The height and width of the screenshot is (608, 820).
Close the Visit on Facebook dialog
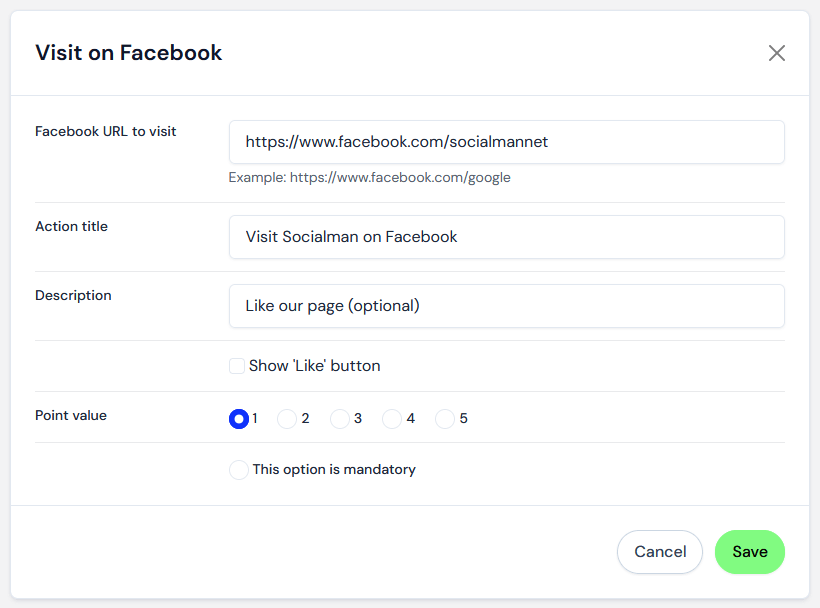[777, 53]
